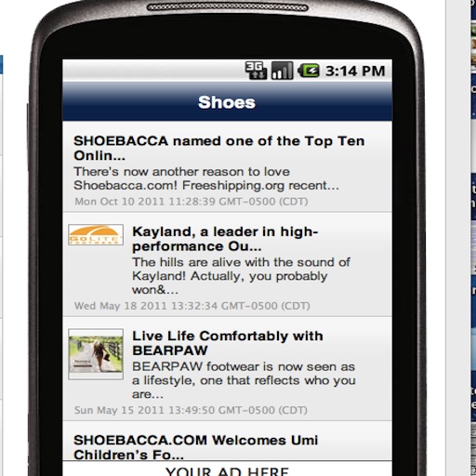
Task: Open the GoLite Footwear logo thumbnail
Action: coord(96,234)
